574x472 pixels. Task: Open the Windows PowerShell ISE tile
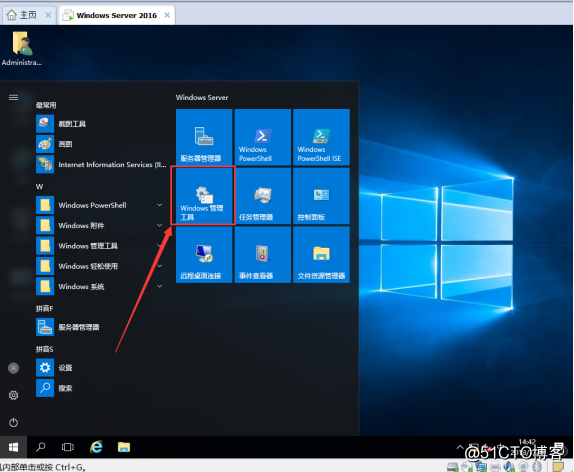[x=321, y=137]
